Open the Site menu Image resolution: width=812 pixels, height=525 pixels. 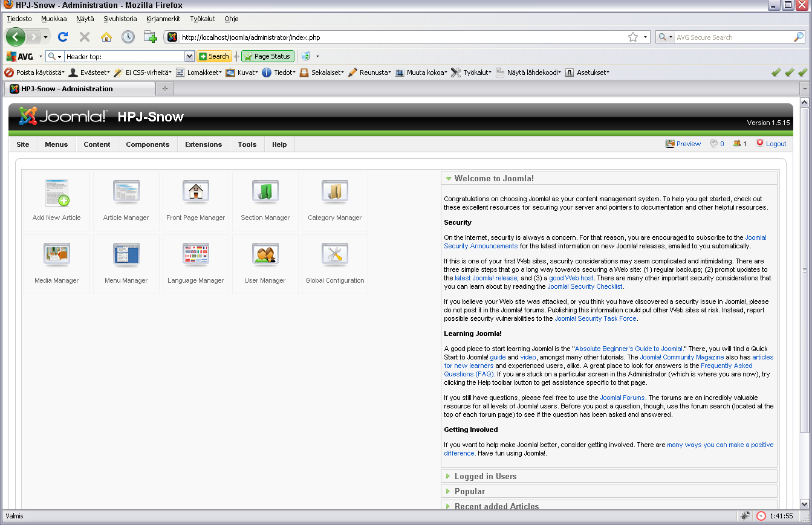(23, 144)
